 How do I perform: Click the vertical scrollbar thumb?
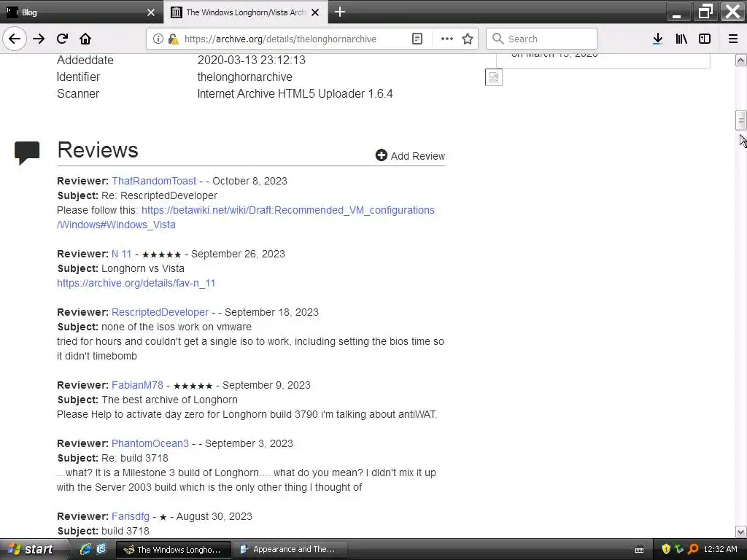tap(740, 120)
